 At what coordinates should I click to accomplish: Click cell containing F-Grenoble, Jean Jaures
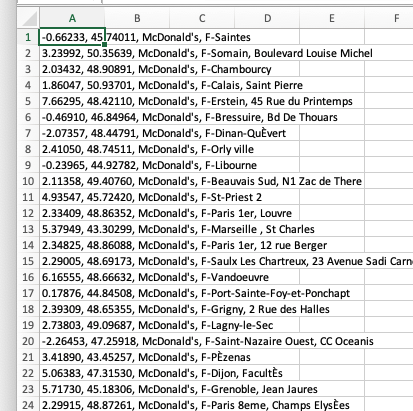(72, 389)
